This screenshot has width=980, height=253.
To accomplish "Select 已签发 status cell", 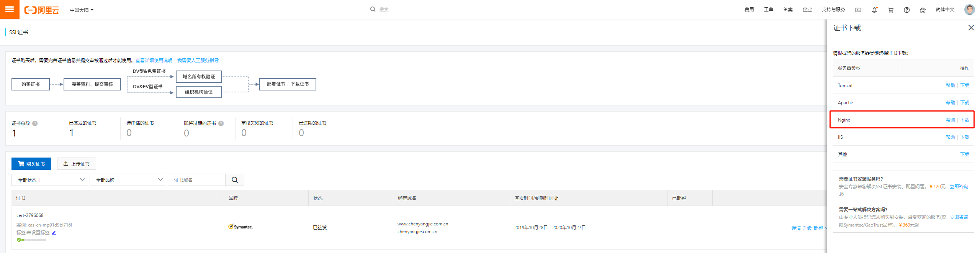I will (x=320, y=228).
